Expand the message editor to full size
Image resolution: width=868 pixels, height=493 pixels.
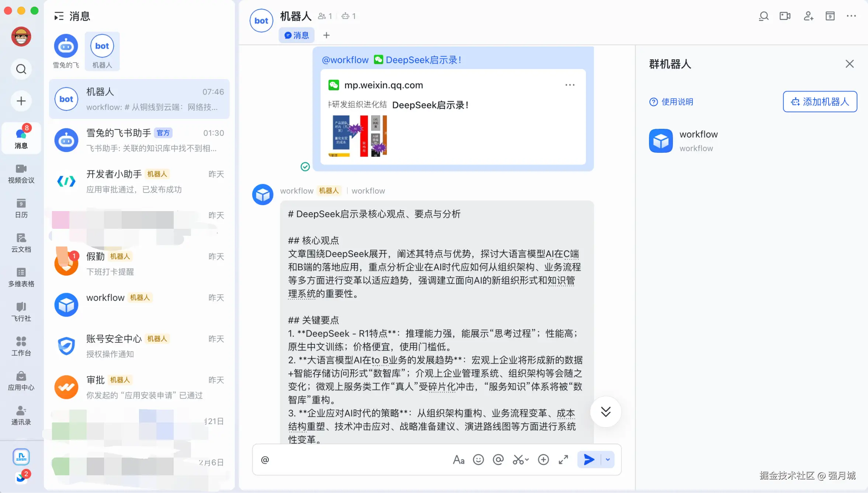click(x=563, y=459)
